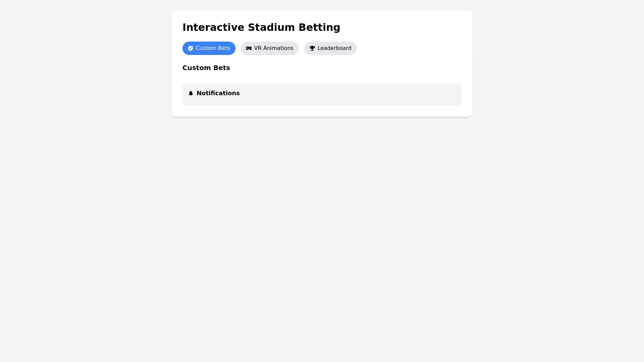Select the blue Custom Bets tab
Viewport: 644px width, 362px height.
point(209,48)
